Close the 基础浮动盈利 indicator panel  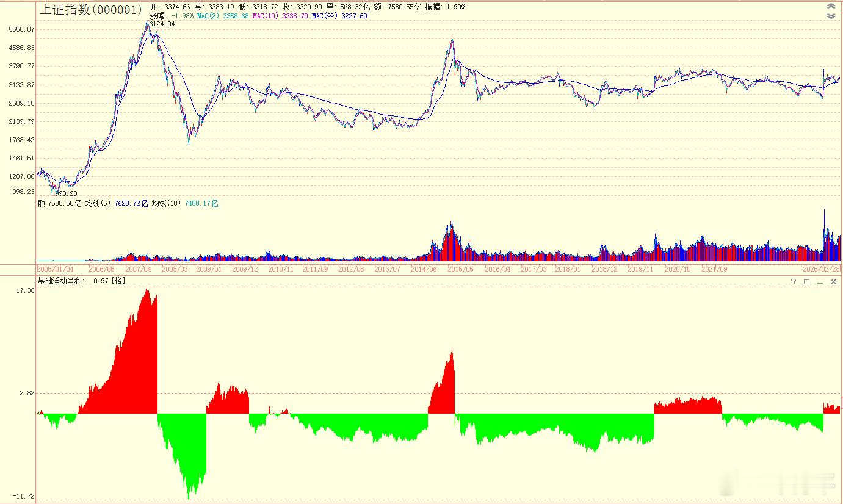[x=833, y=281]
